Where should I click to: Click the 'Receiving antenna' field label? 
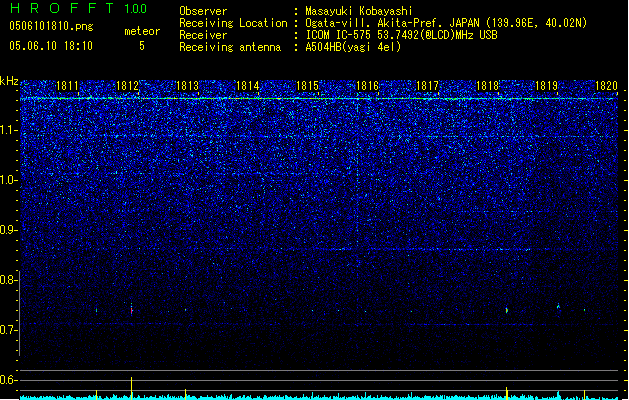(230, 47)
